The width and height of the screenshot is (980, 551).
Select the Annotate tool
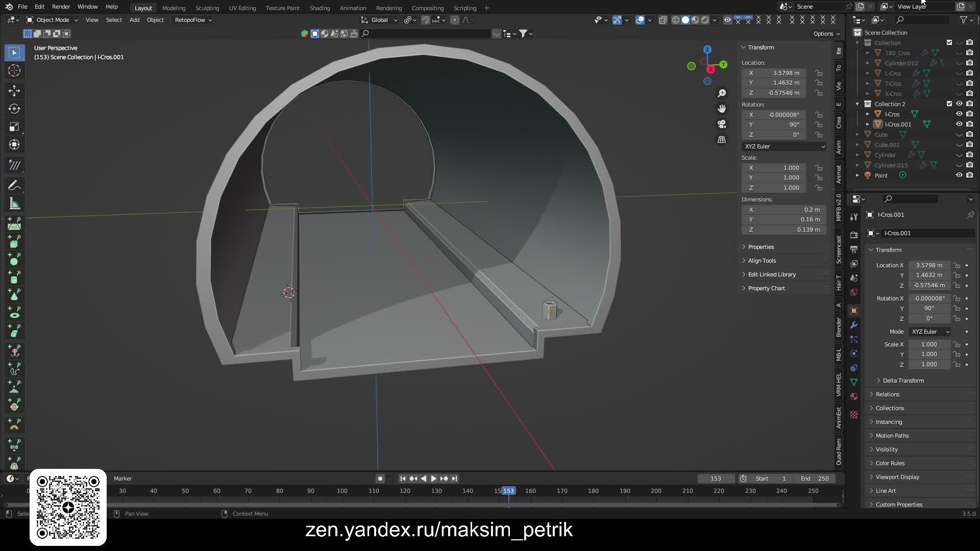coord(14,185)
